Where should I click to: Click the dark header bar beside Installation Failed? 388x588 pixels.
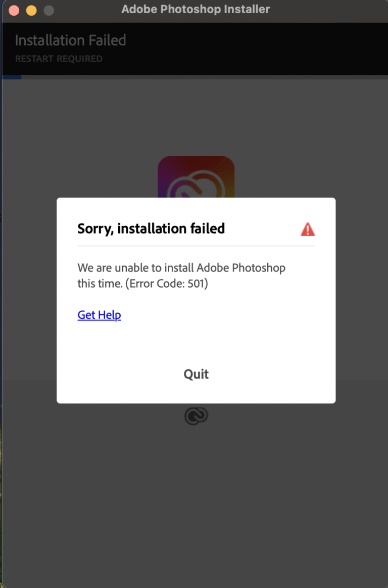[255, 49]
